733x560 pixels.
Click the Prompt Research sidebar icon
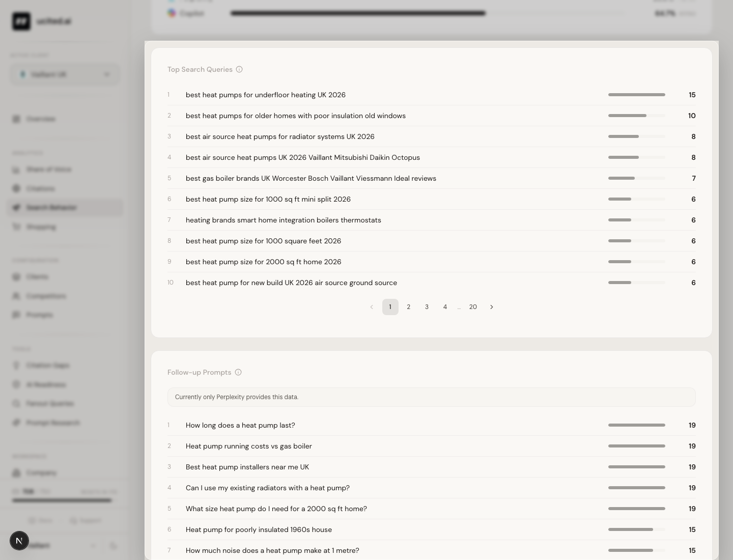click(16, 423)
